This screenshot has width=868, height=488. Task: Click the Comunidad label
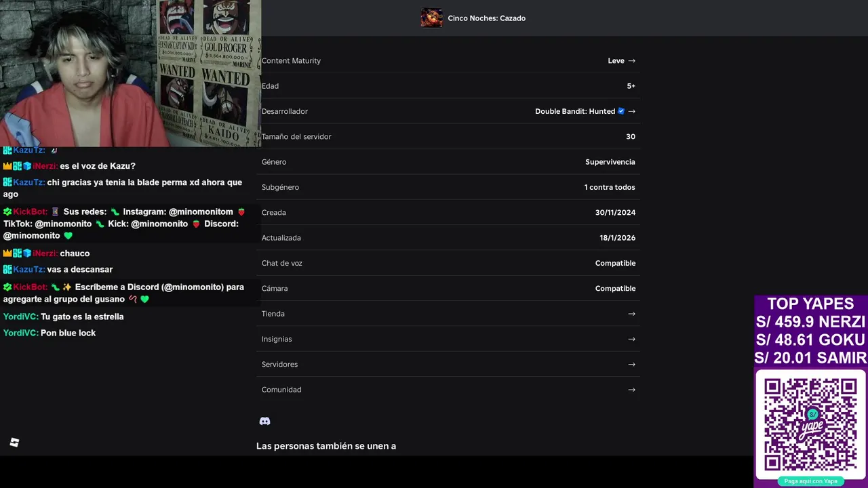point(281,390)
